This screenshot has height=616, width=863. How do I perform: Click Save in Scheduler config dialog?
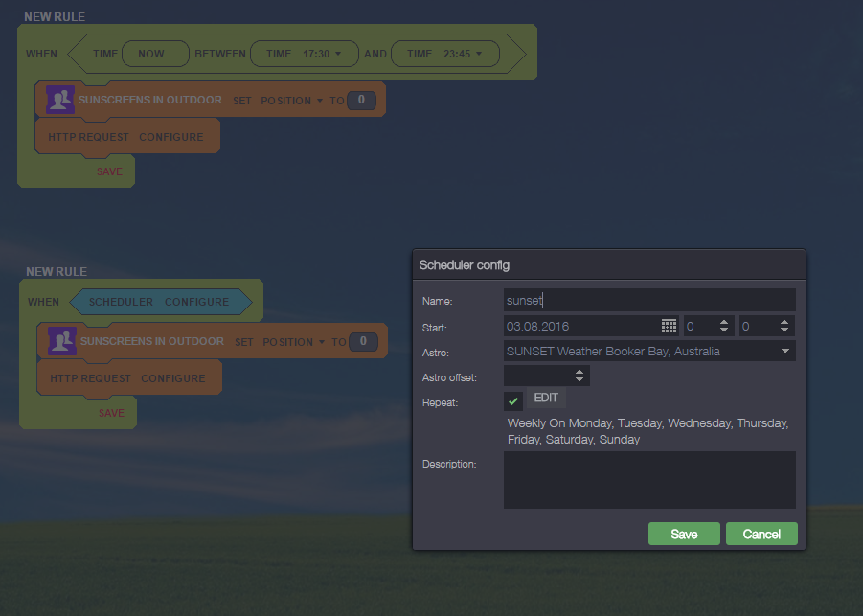[684, 534]
